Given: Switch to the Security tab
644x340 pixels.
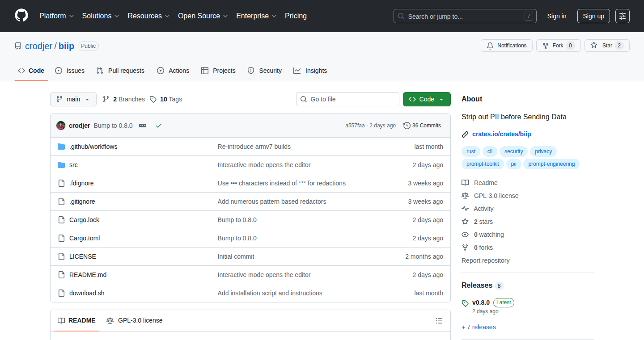Looking at the screenshot, I should (x=265, y=71).
